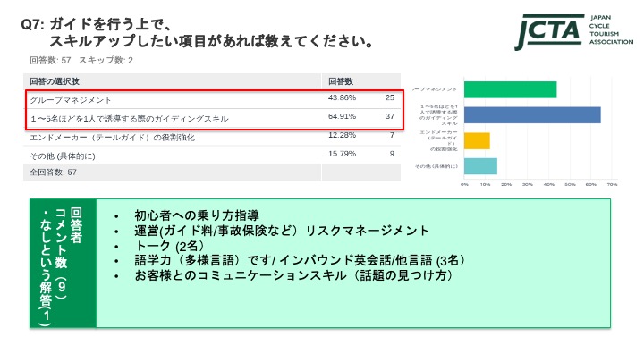The image size is (644, 362).
Task: Click the 64.91% percentage value
Action: click(x=342, y=117)
